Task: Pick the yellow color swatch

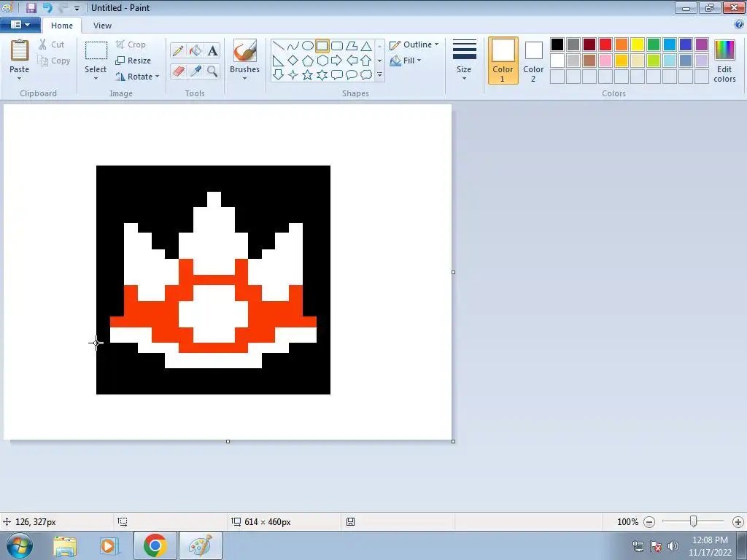Action: point(638,44)
